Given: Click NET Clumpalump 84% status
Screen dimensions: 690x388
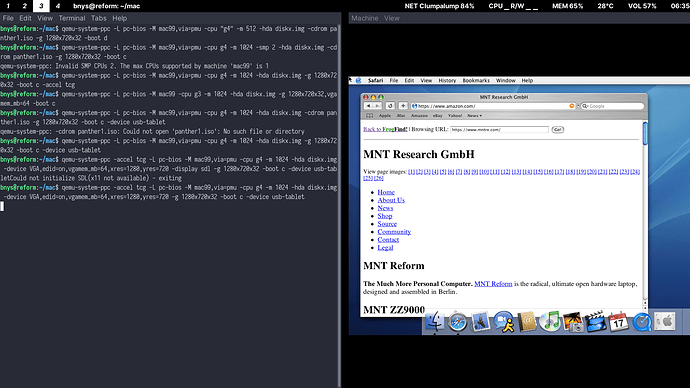Looking at the screenshot, I should (439, 6).
